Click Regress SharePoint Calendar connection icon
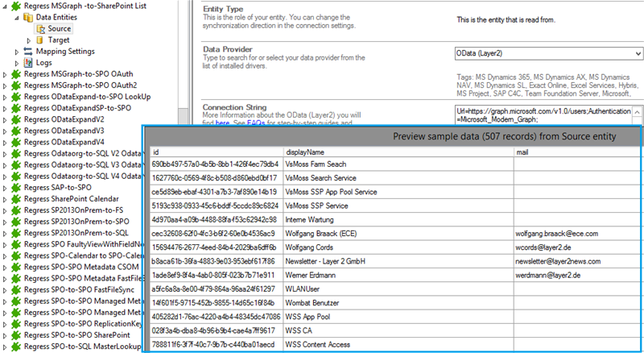This screenshot has width=644, height=353. pos(16,197)
